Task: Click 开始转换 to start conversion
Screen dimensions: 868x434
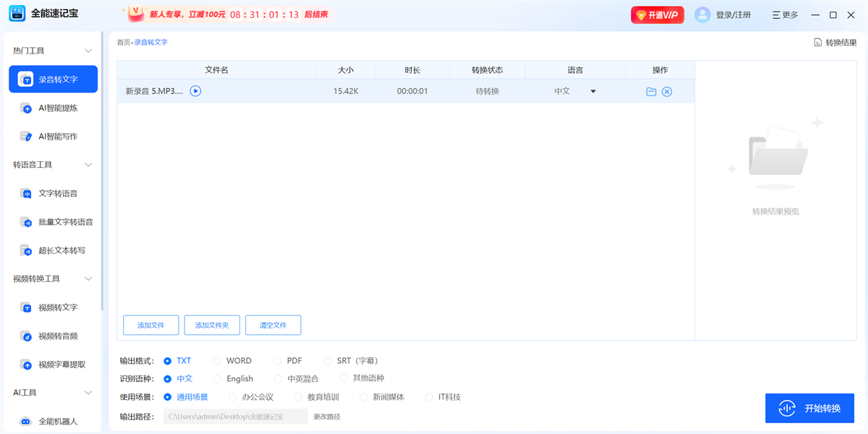Action: coord(809,409)
